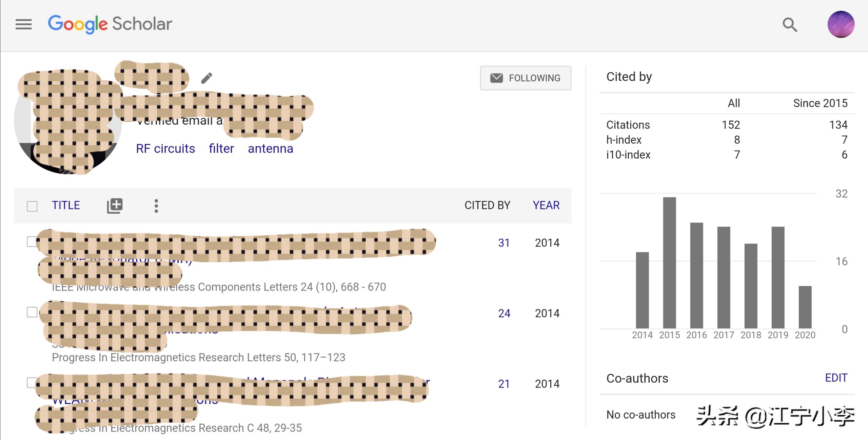The height and width of the screenshot is (440, 868).
Task: Check the box for the 31-citation article
Action: click(x=31, y=242)
